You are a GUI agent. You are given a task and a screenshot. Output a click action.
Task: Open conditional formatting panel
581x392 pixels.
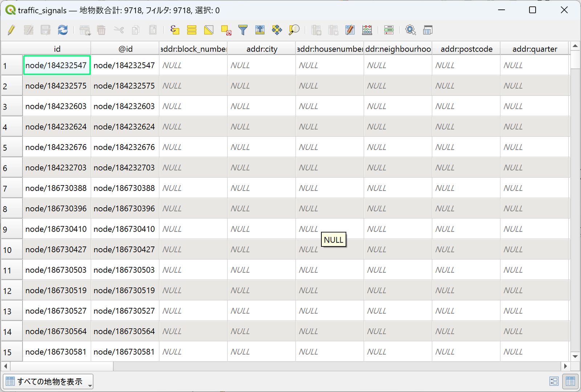point(389,30)
